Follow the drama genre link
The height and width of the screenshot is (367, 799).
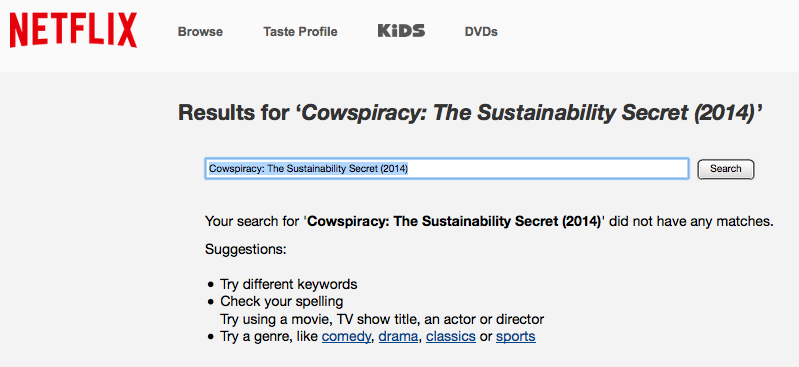click(x=398, y=336)
